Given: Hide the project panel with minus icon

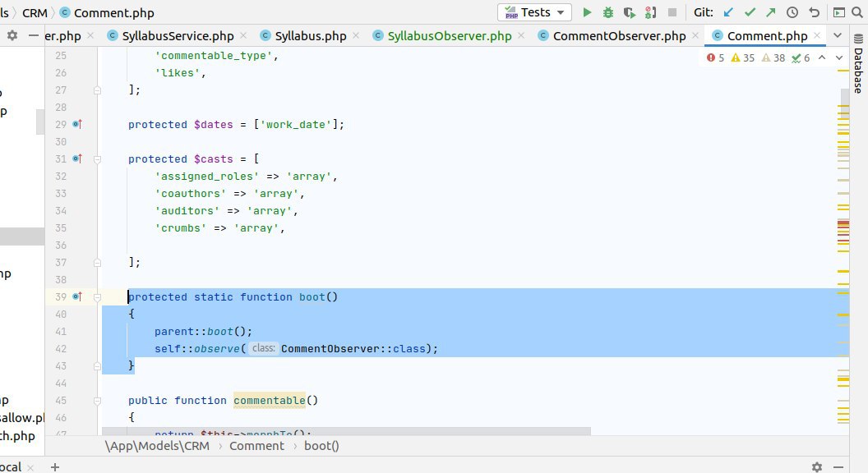Looking at the screenshot, I should click(x=33, y=35).
